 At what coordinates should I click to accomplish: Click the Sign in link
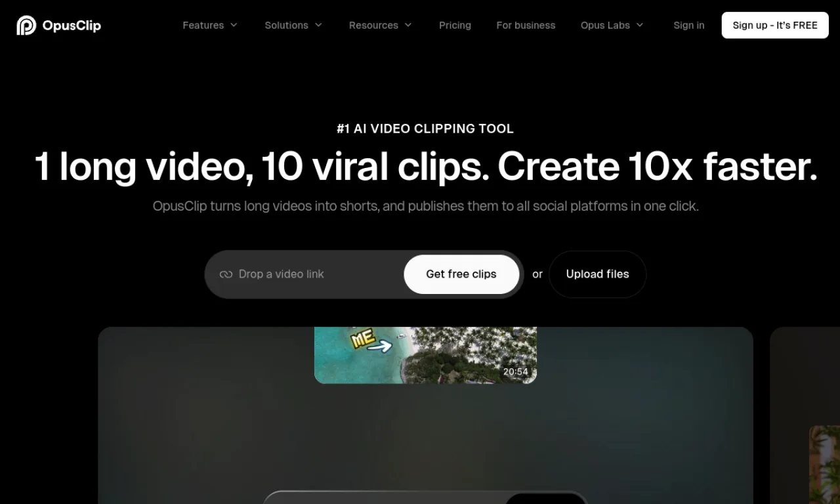tap(688, 25)
